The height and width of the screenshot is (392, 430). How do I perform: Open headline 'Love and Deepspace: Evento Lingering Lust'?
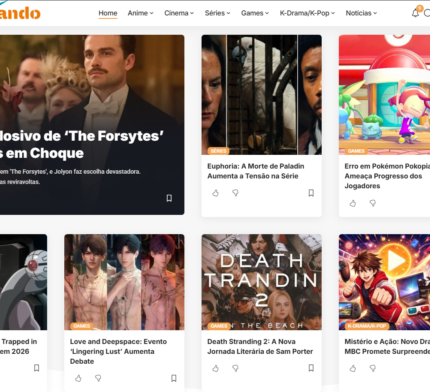tap(118, 351)
